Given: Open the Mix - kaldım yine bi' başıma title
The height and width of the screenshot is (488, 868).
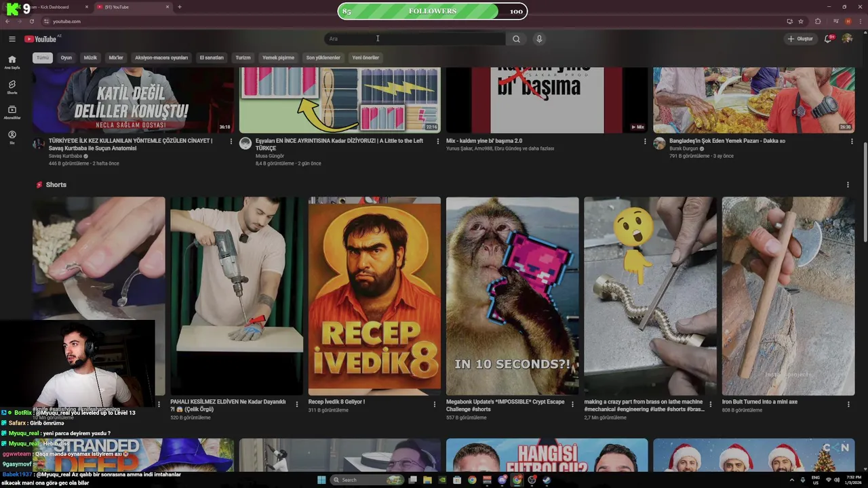Looking at the screenshot, I should point(484,141).
